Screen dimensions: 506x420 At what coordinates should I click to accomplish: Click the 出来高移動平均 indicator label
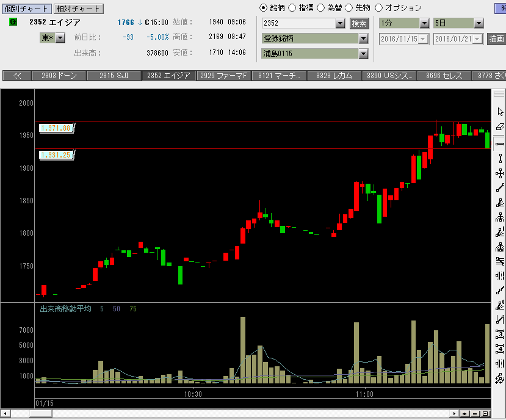coord(65,309)
